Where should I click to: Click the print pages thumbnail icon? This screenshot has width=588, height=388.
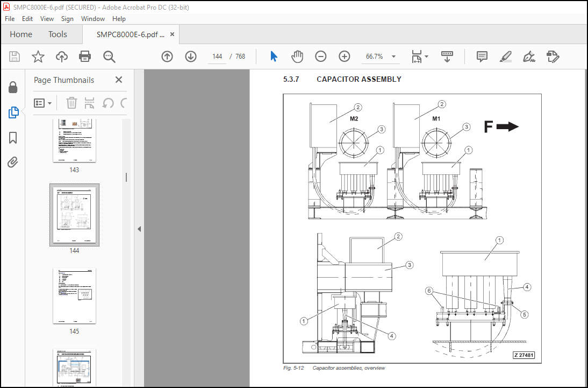point(89,103)
